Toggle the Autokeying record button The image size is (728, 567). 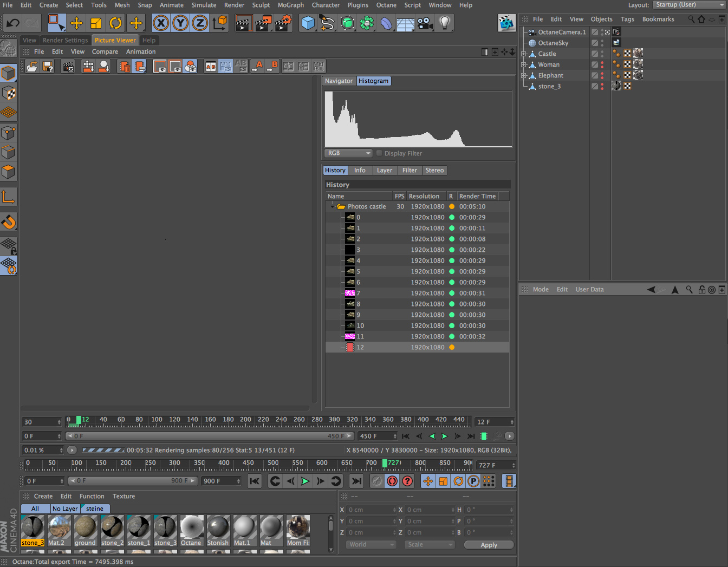click(x=392, y=481)
